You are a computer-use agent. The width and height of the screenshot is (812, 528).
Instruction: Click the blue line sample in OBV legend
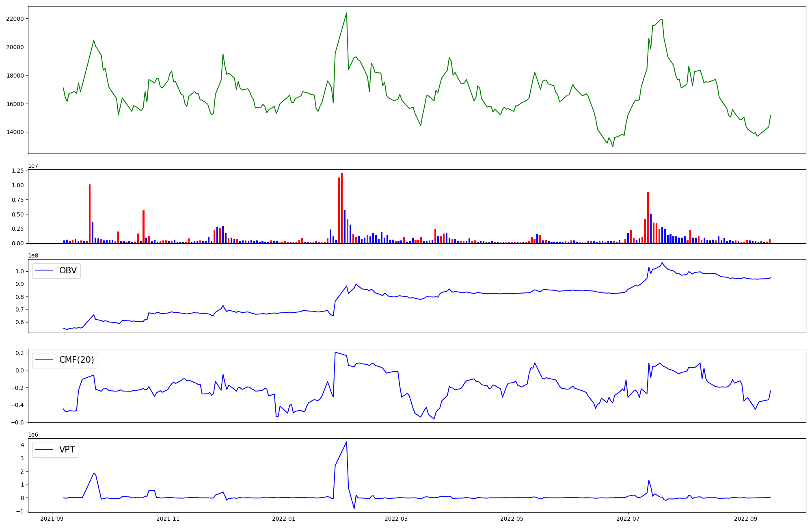pyautogui.click(x=44, y=270)
